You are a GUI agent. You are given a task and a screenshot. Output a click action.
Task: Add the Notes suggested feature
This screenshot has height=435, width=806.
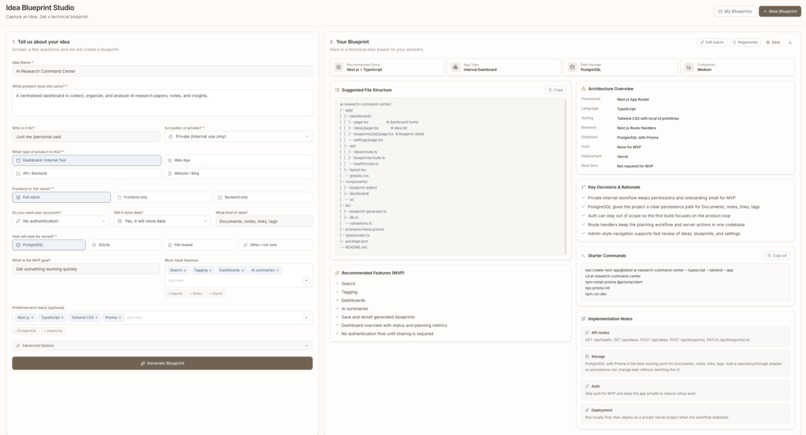pyautogui.click(x=196, y=294)
